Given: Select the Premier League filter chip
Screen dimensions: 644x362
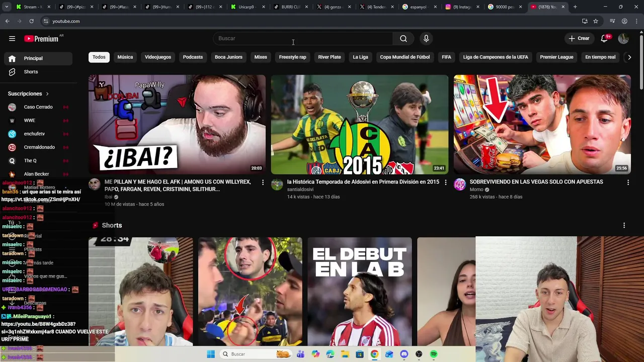Looking at the screenshot, I should (556, 57).
